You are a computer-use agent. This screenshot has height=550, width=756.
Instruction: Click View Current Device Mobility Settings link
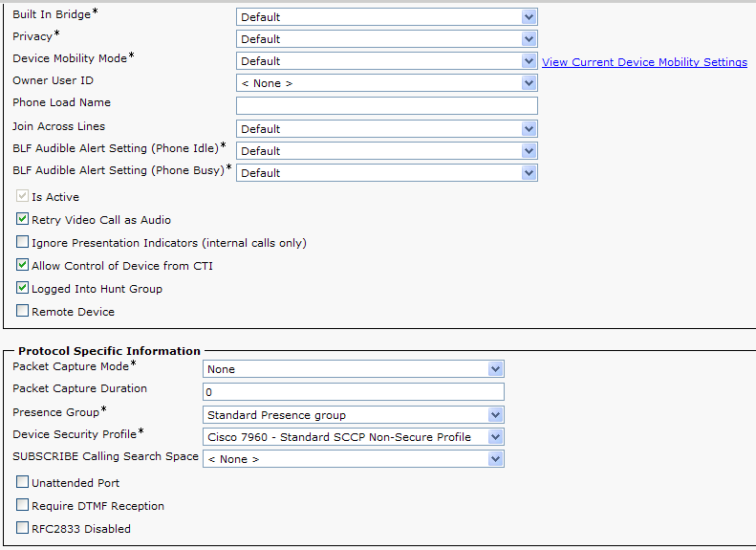(x=644, y=62)
